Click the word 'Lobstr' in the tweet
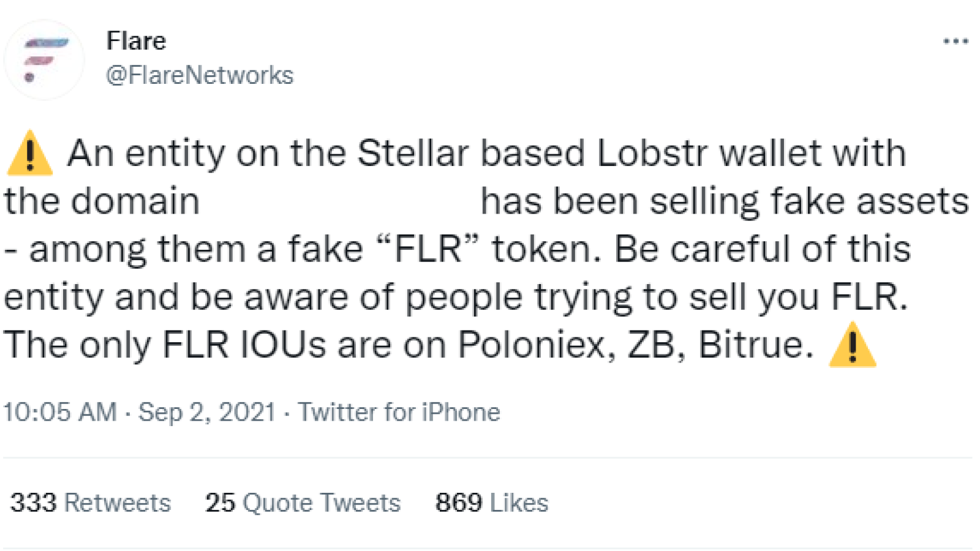This screenshot has width=980, height=551. [652, 153]
